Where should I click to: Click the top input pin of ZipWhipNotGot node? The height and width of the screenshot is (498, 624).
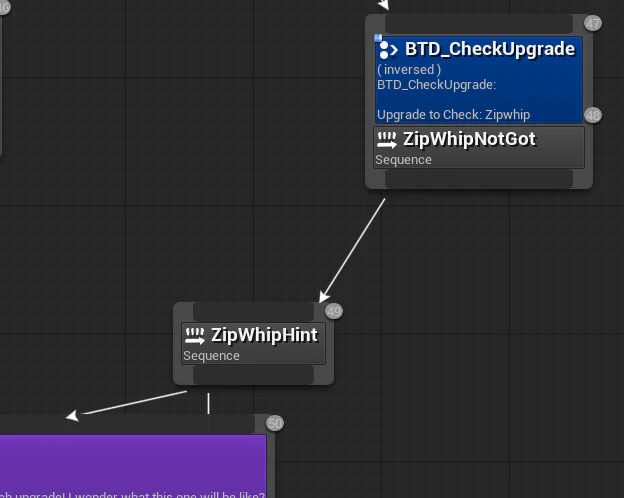click(x=479, y=24)
